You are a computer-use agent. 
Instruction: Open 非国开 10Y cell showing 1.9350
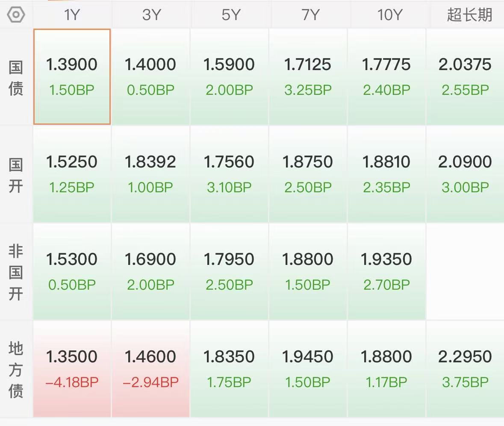coord(386,271)
